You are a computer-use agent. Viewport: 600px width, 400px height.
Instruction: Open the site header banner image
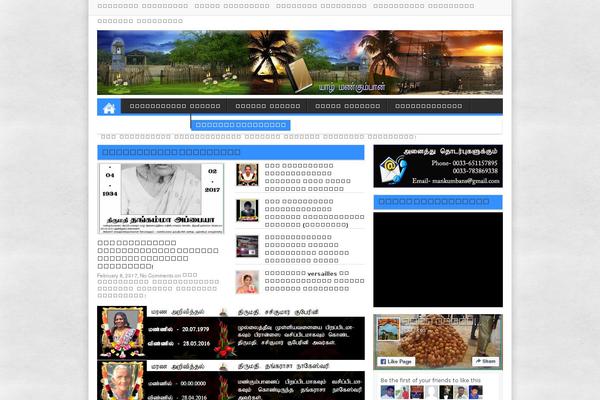pyautogui.click(x=300, y=62)
